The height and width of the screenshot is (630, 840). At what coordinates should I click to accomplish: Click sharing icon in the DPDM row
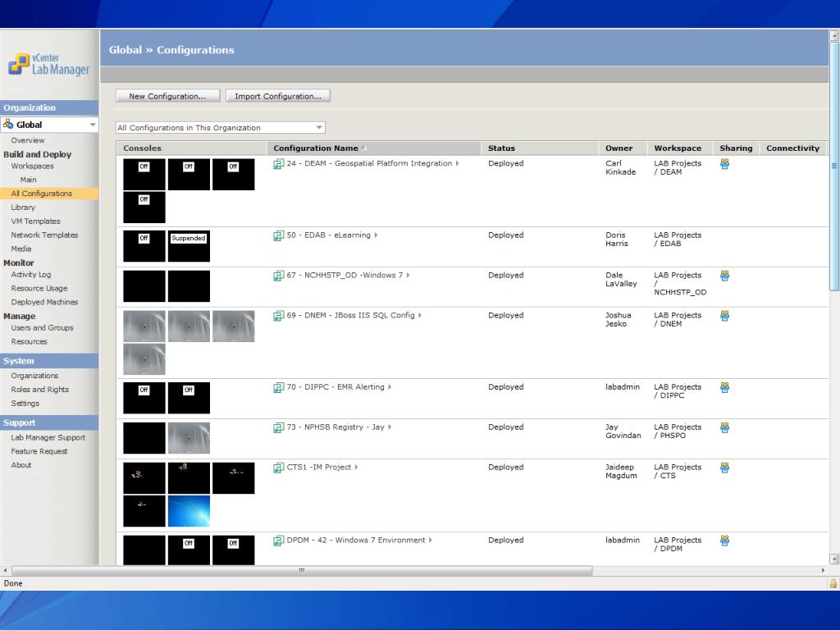pos(725,541)
